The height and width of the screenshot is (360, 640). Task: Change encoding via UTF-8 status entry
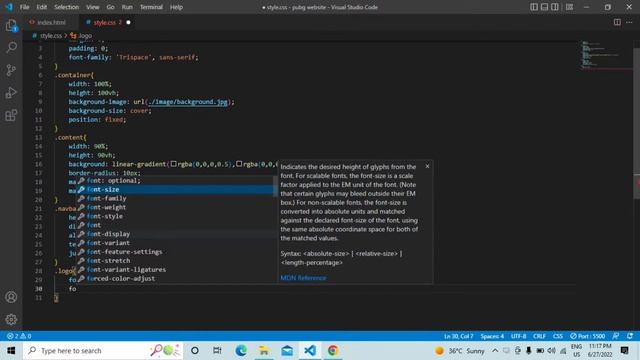pyautogui.click(x=518, y=336)
